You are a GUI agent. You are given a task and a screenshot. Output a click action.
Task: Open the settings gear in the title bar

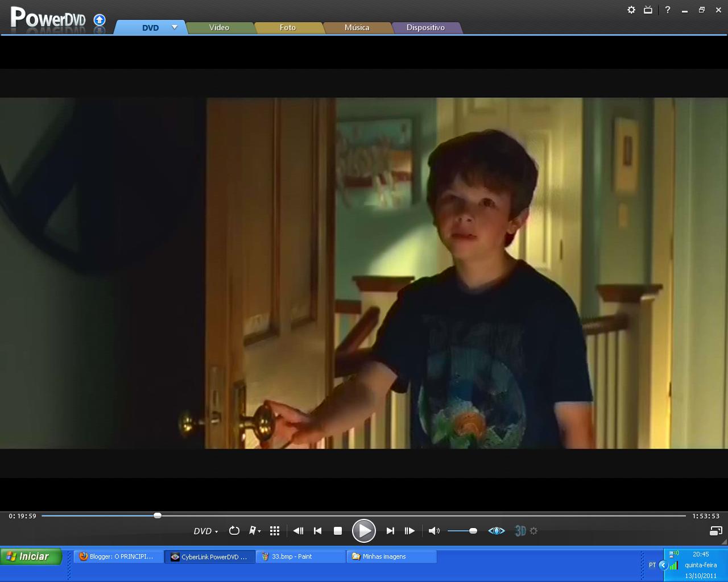pos(631,10)
